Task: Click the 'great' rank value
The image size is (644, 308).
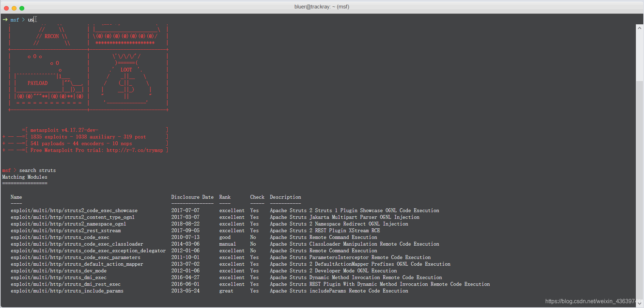Action: point(226,291)
